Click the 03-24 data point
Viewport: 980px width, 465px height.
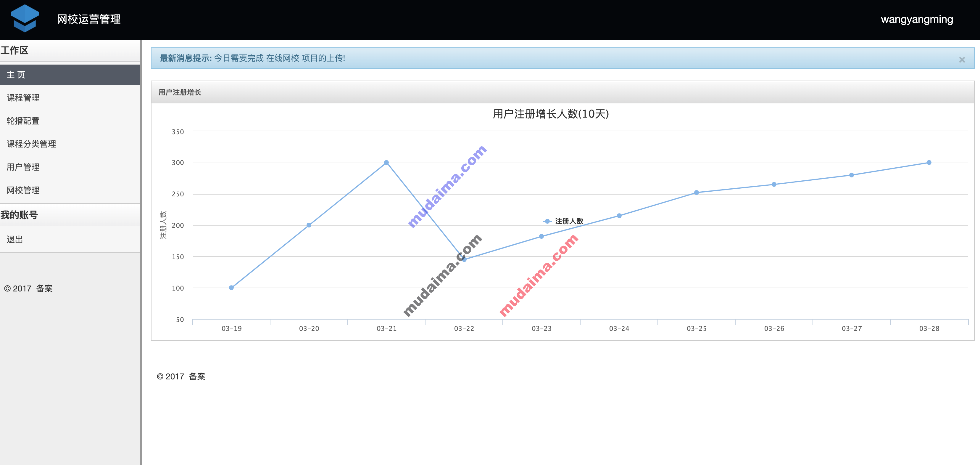coord(619,216)
